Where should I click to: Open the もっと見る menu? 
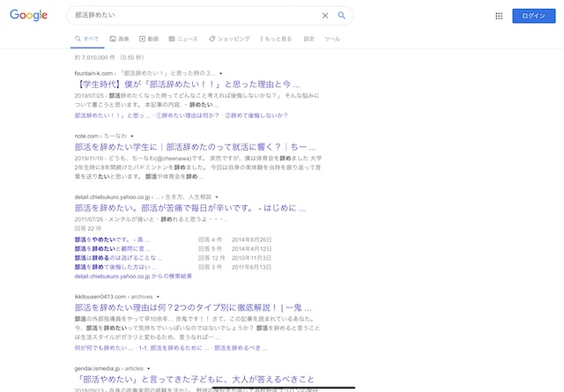coord(276,39)
